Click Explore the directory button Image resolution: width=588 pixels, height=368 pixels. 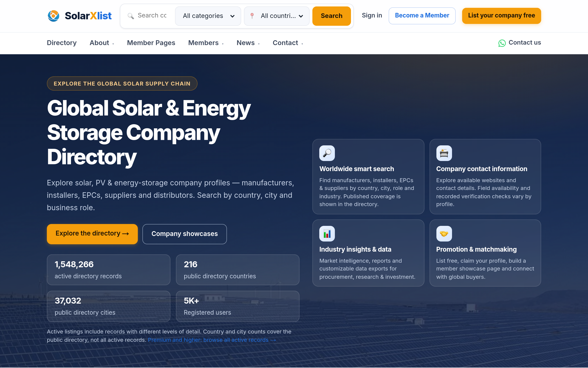(x=92, y=234)
